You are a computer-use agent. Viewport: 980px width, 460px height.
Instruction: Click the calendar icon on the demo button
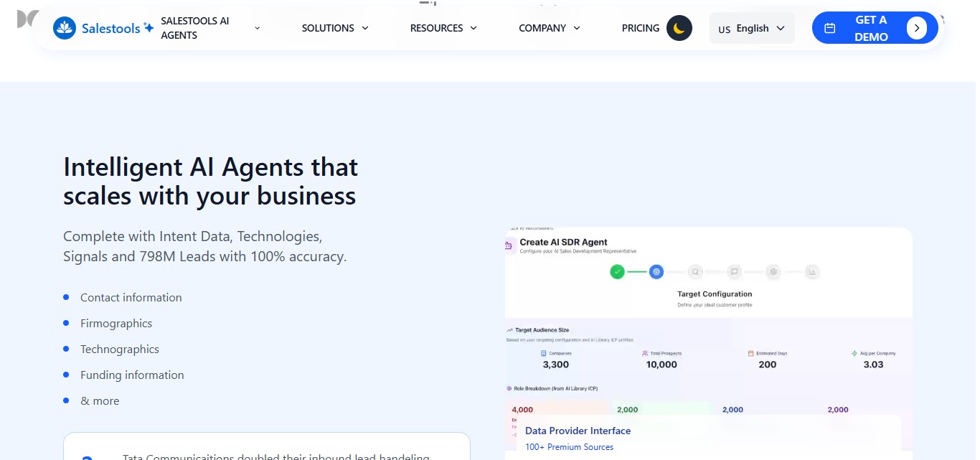pos(830,27)
